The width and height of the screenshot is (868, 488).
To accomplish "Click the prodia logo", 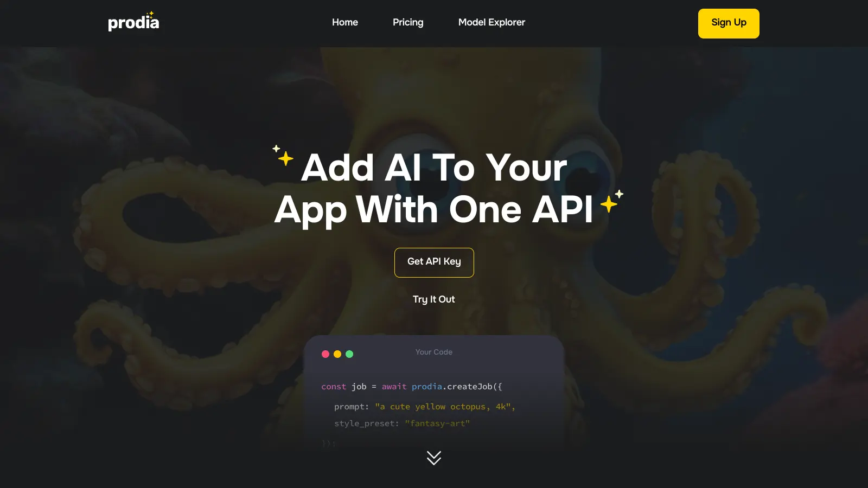I will (133, 22).
